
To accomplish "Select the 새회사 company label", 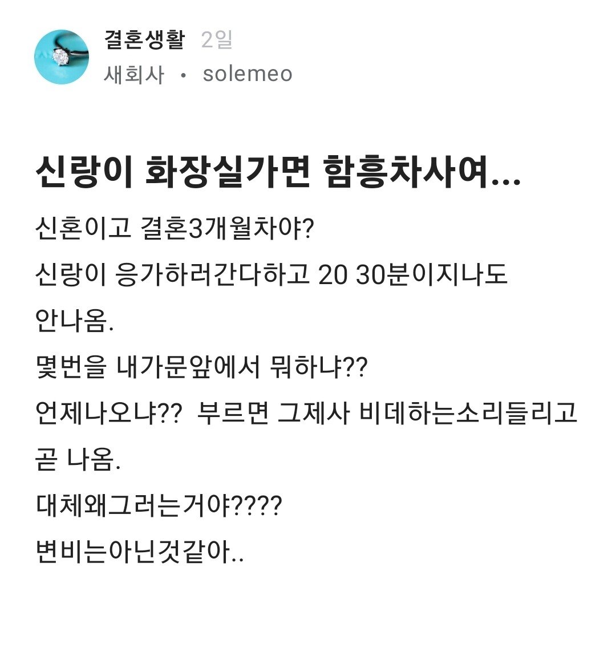I will pos(134,75).
